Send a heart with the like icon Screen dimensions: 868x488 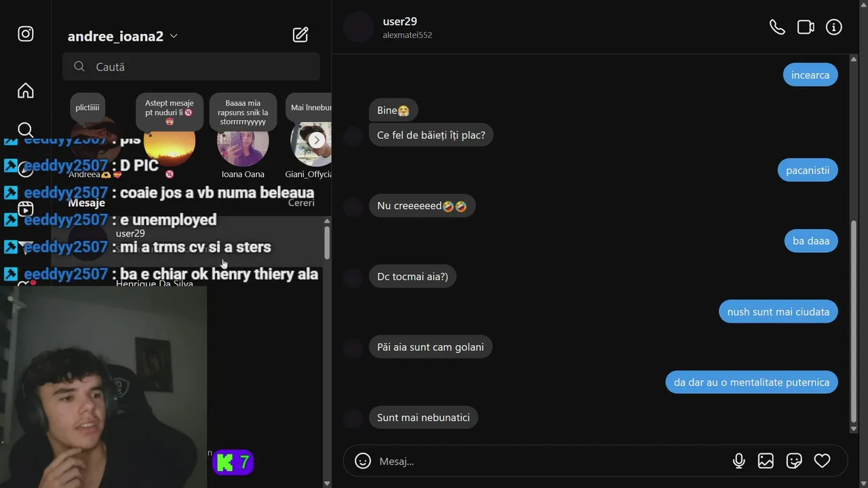pyautogui.click(x=822, y=461)
